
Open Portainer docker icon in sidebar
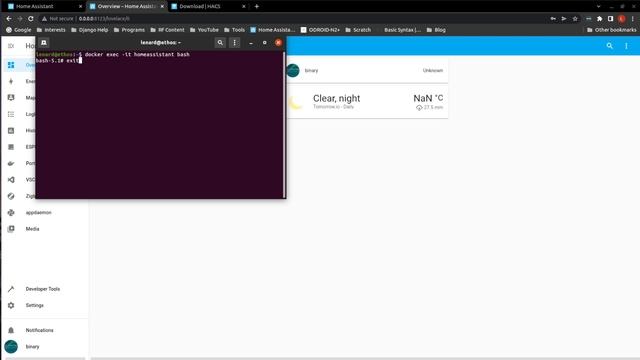pyautogui.click(x=11, y=163)
